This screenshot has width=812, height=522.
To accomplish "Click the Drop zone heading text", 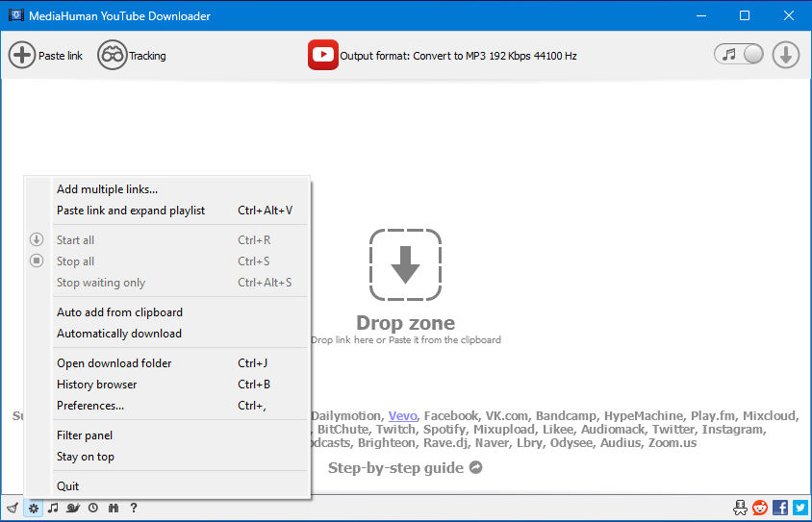I will [x=405, y=323].
